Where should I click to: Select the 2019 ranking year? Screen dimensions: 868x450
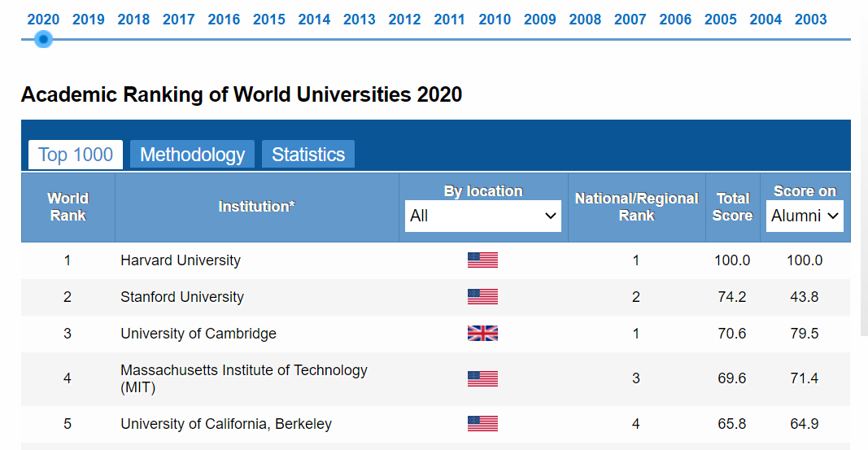click(x=89, y=20)
